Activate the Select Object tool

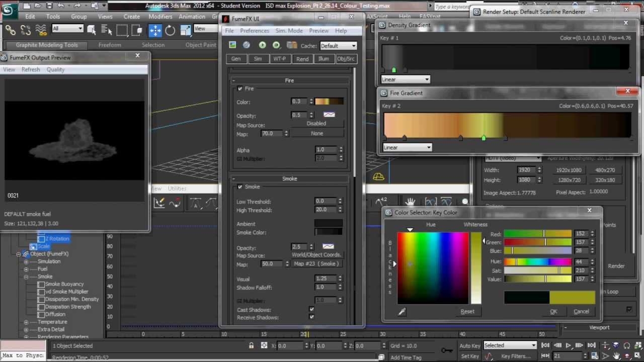coord(91,31)
